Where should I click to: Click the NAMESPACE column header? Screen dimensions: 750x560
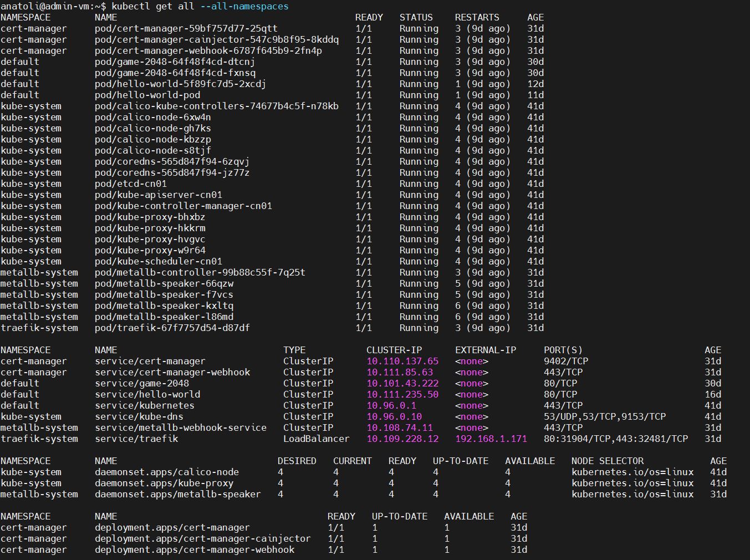(x=26, y=17)
